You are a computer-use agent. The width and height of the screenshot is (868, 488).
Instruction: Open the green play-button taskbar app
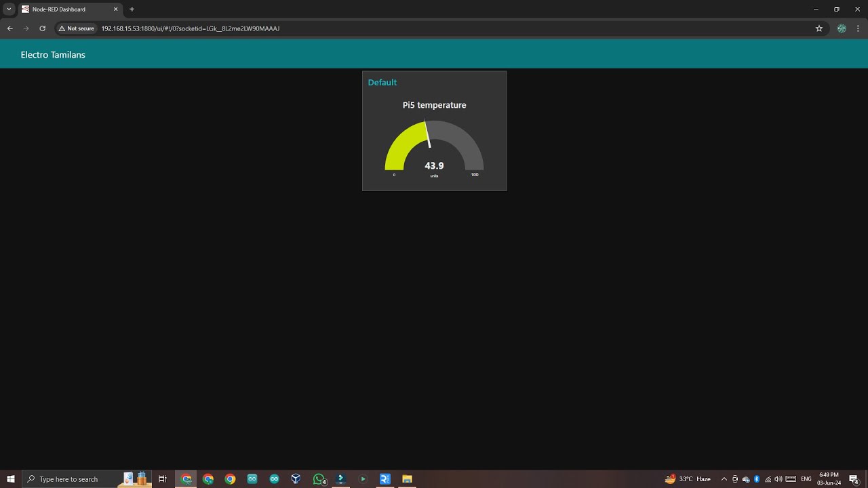click(x=363, y=479)
